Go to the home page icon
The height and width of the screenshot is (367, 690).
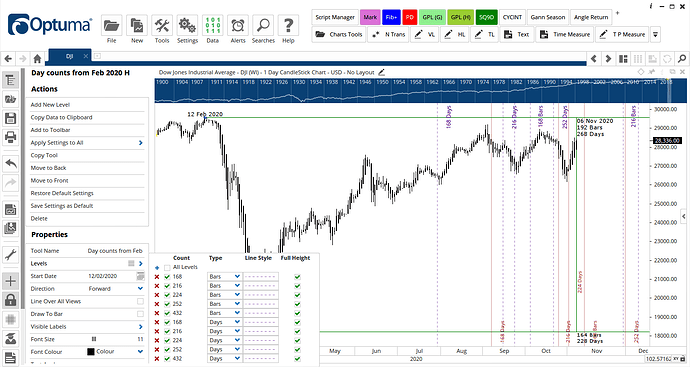[37, 58]
